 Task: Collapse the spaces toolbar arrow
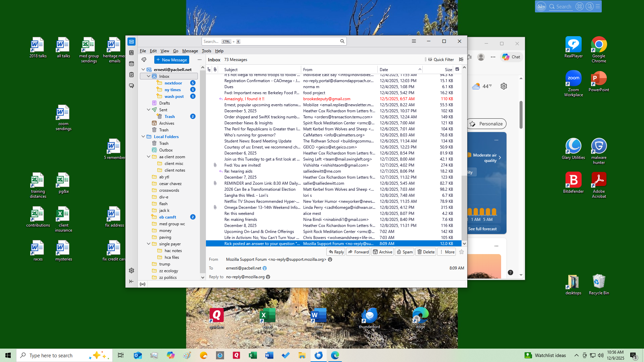[x=131, y=282]
